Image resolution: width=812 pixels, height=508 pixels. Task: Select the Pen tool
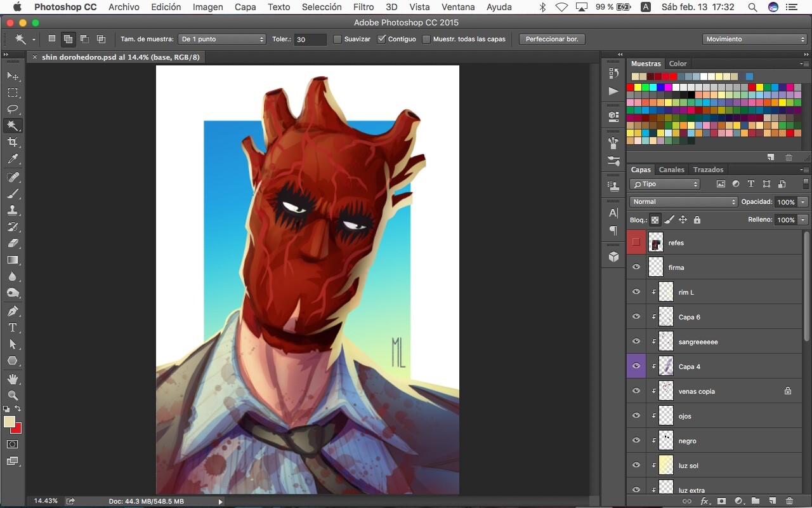click(x=13, y=311)
